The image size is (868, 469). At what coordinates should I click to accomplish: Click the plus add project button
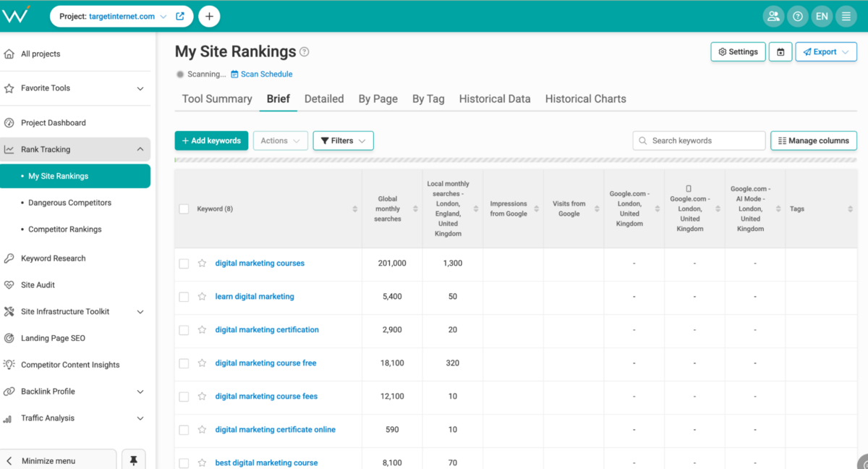coord(209,16)
